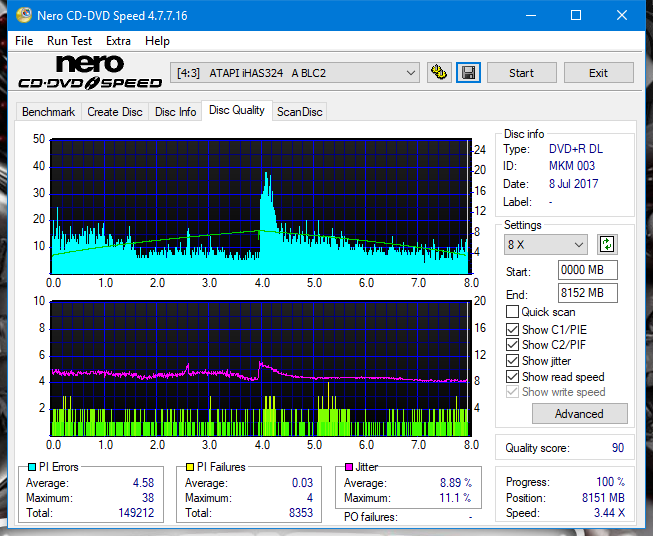Screen dimensions: 653x536
Task: Open the Run Test menu
Action: coord(69,41)
